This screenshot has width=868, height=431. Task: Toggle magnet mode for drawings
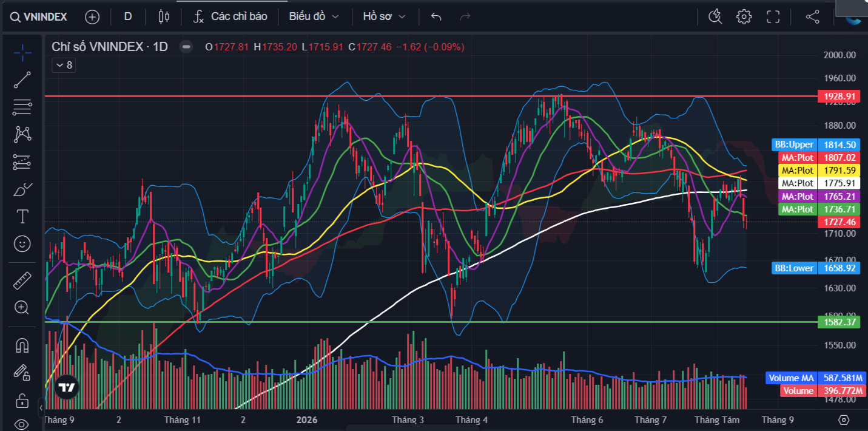(x=22, y=345)
